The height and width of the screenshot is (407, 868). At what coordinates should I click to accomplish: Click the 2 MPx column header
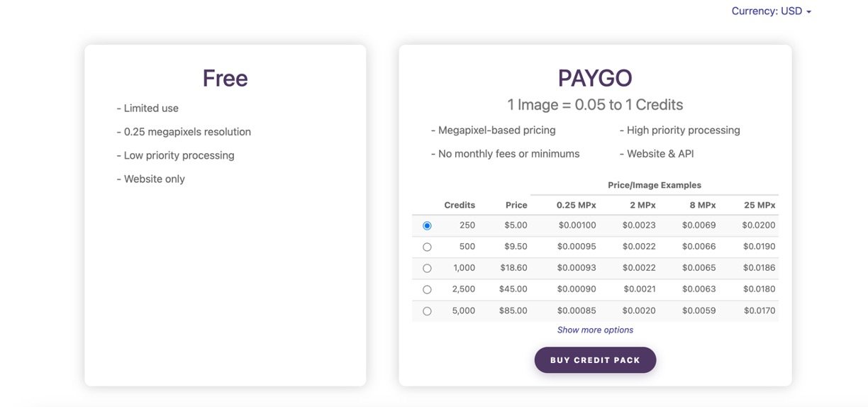[x=643, y=205]
